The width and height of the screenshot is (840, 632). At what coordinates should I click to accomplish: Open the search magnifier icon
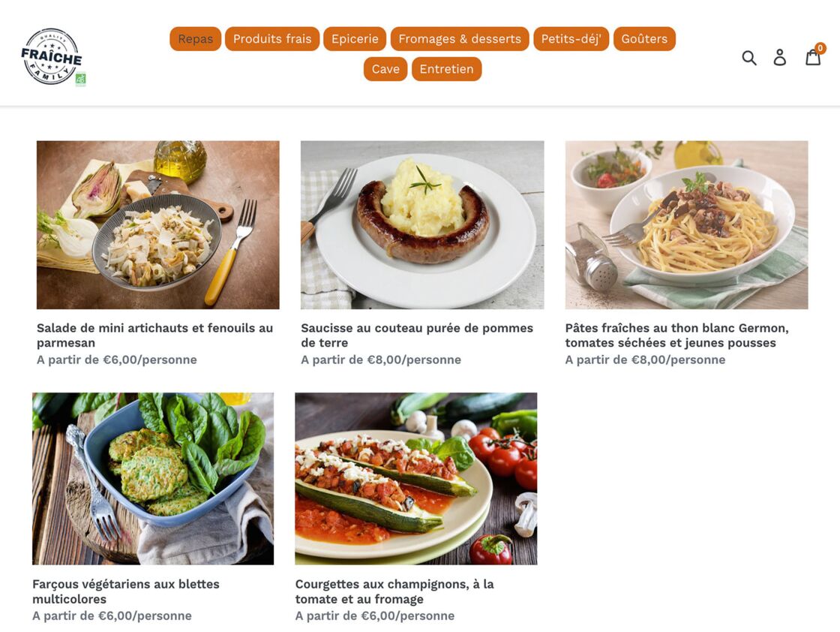[749, 57]
